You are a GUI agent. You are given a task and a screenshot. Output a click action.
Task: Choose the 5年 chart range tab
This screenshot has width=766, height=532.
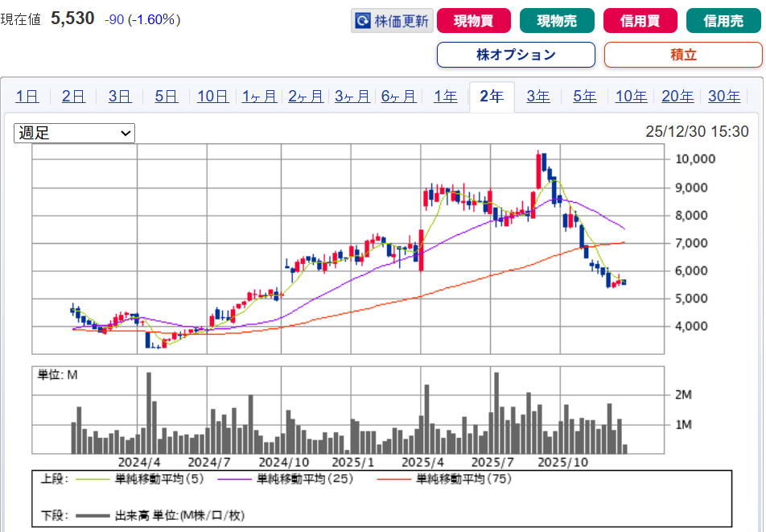tap(585, 97)
